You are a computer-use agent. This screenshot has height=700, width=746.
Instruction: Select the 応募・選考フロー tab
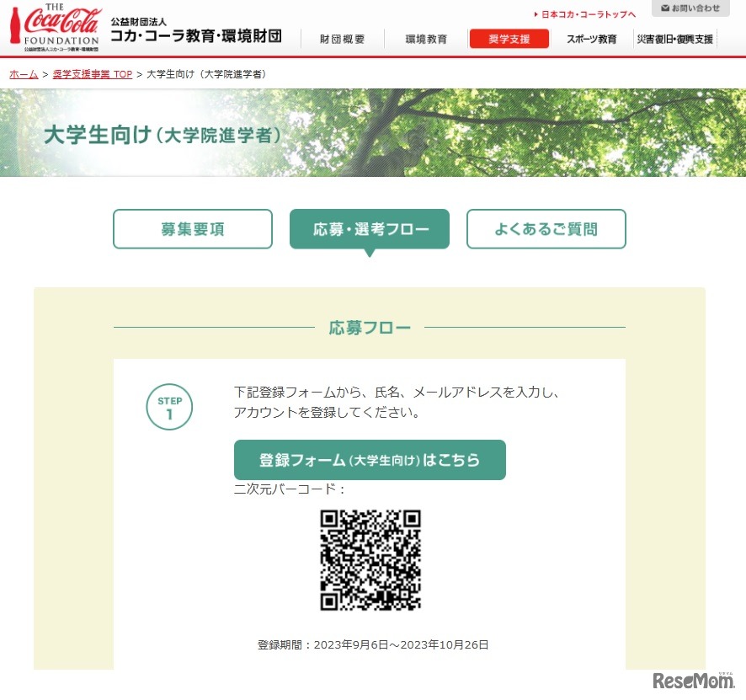tap(370, 229)
